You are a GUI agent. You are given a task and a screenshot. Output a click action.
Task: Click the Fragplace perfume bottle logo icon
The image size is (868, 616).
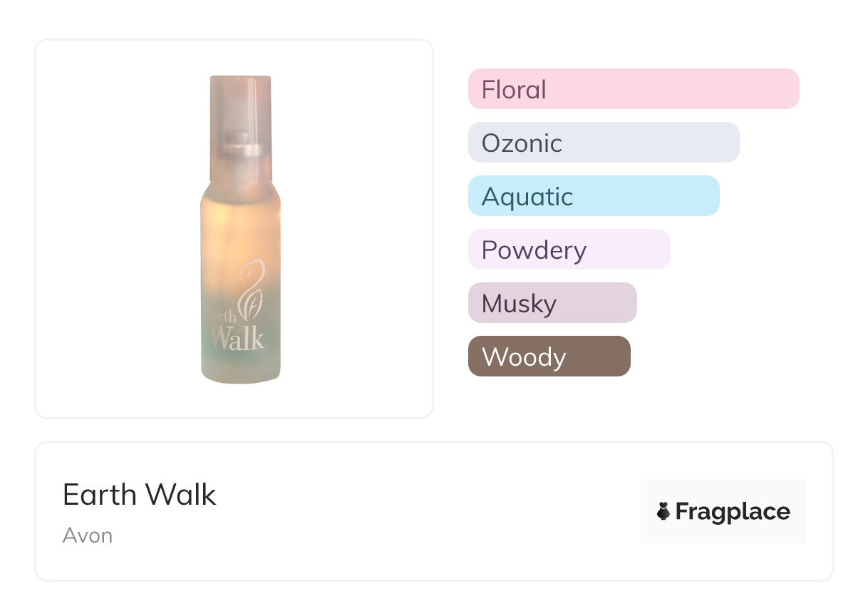[x=663, y=511]
